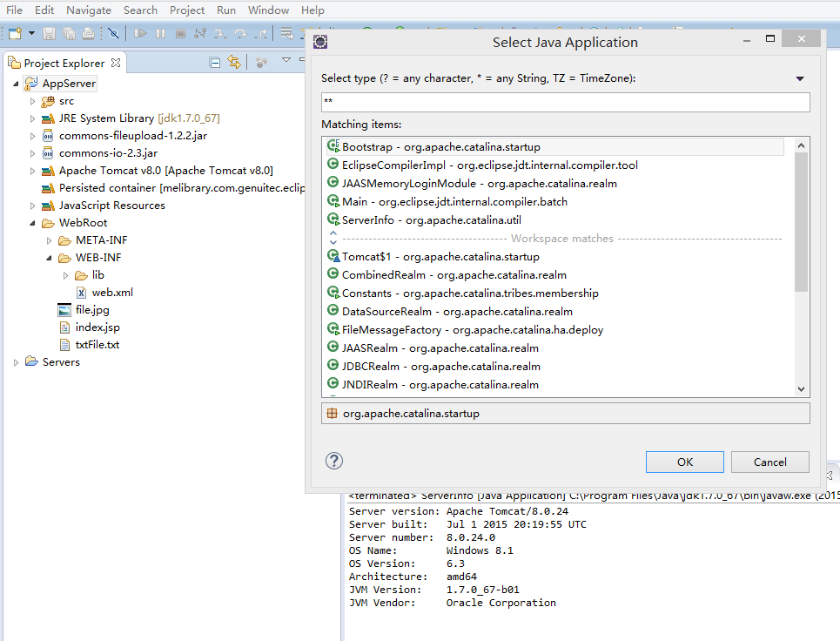Open the Select type dialog menu arrow
840x641 pixels.
tap(800, 78)
